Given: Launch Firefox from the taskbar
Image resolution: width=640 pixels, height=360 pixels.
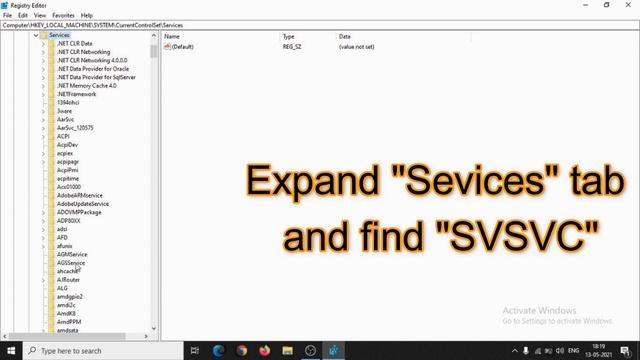Looking at the screenshot, I should 264,351.
